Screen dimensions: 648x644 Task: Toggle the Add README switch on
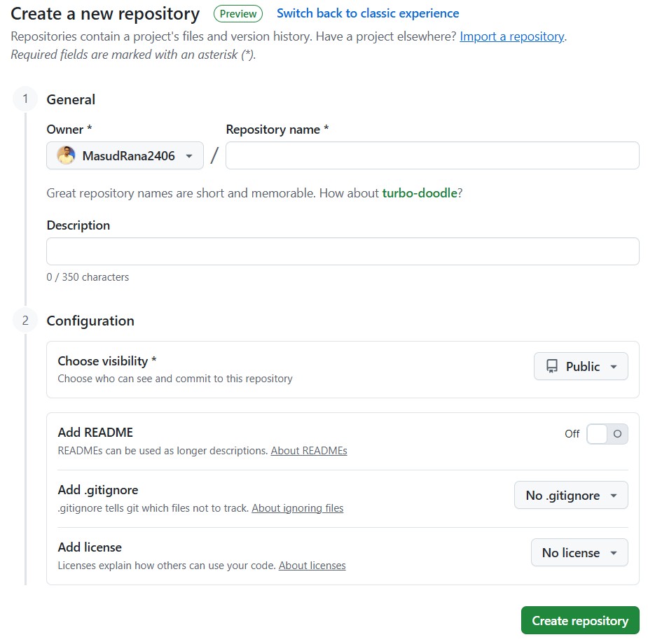(x=607, y=434)
